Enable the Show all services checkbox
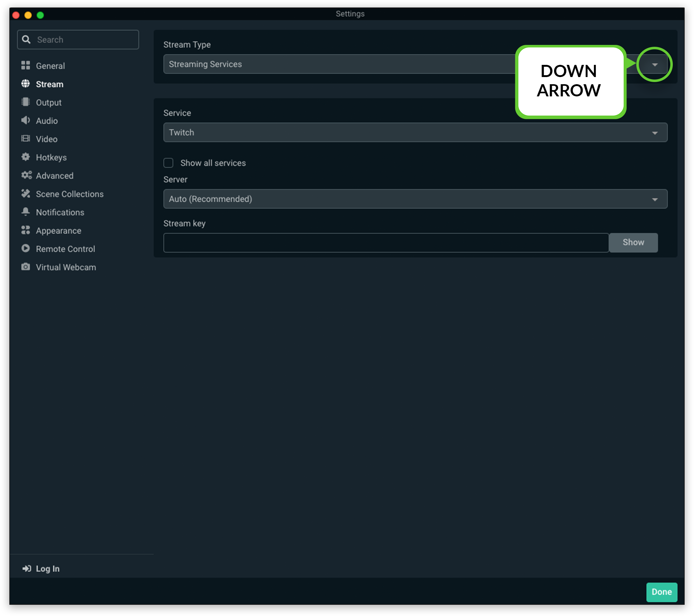This screenshot has width=694, height=616. [168, 163]
